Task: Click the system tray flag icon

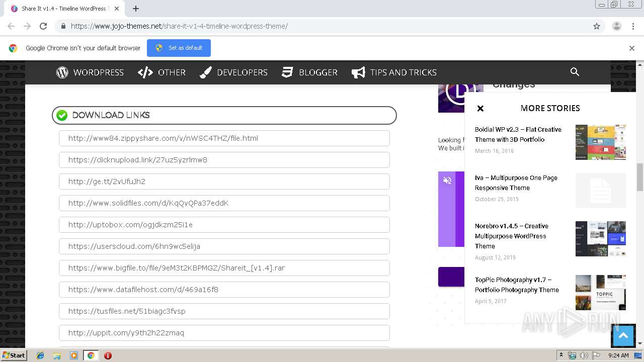Action: click(596, 355)
